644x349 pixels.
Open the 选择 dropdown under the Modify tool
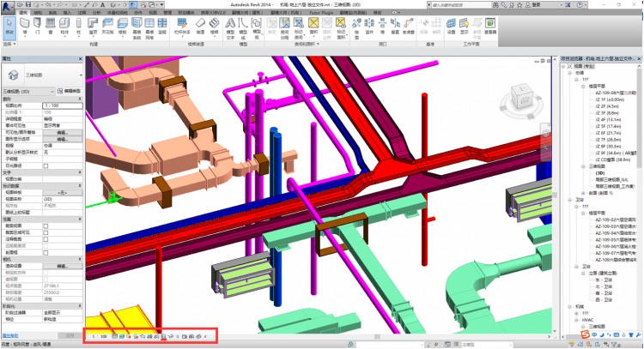(x=9, y=44)
